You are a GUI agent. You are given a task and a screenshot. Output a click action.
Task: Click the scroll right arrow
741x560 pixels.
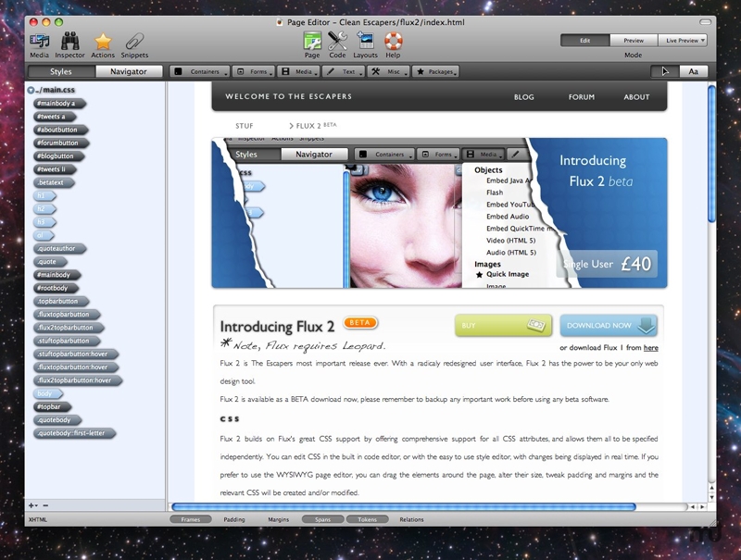coord(702,506)
